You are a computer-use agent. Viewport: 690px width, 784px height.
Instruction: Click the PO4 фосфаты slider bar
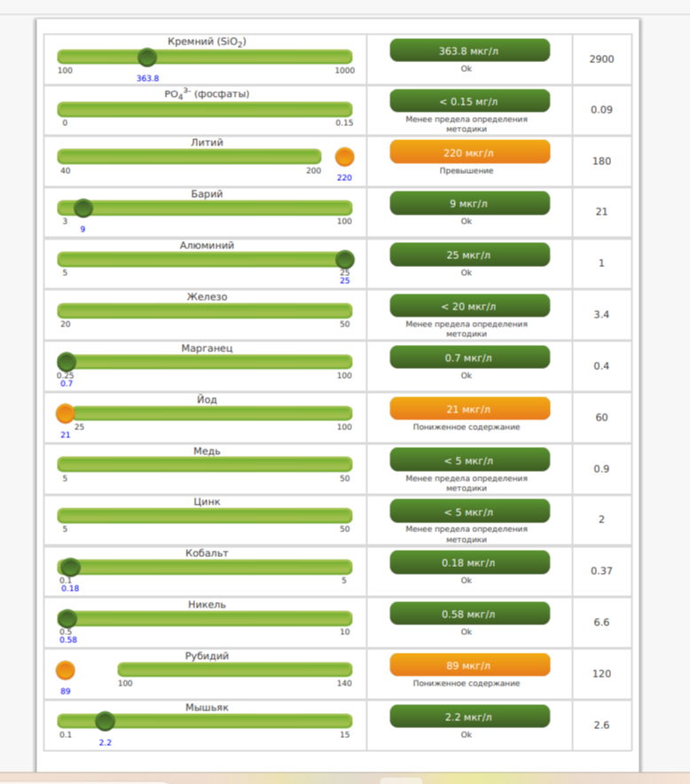pyautogui.click(x=205, y=110)
